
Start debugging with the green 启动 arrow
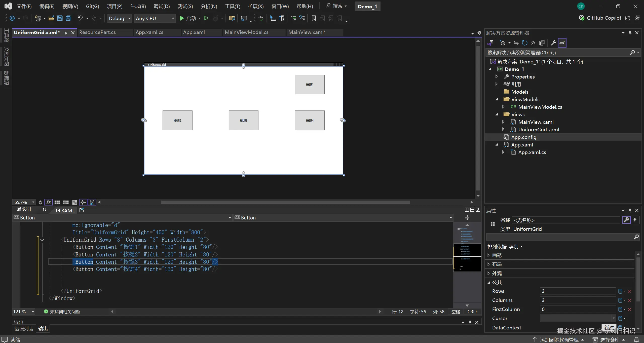(x=182, y=18)
